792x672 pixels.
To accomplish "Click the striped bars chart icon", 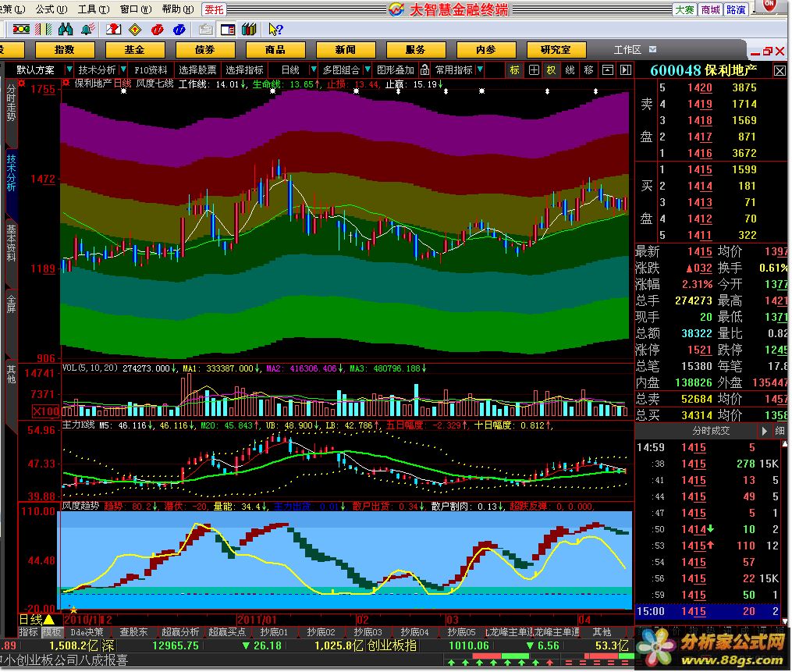I will (x=44, y=30).
